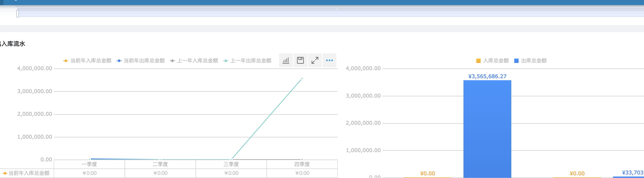The width and height of the screenshot is (644, 178).
Task: Click 四季度 peak point on teal line
Action: (x=302, y=78)
